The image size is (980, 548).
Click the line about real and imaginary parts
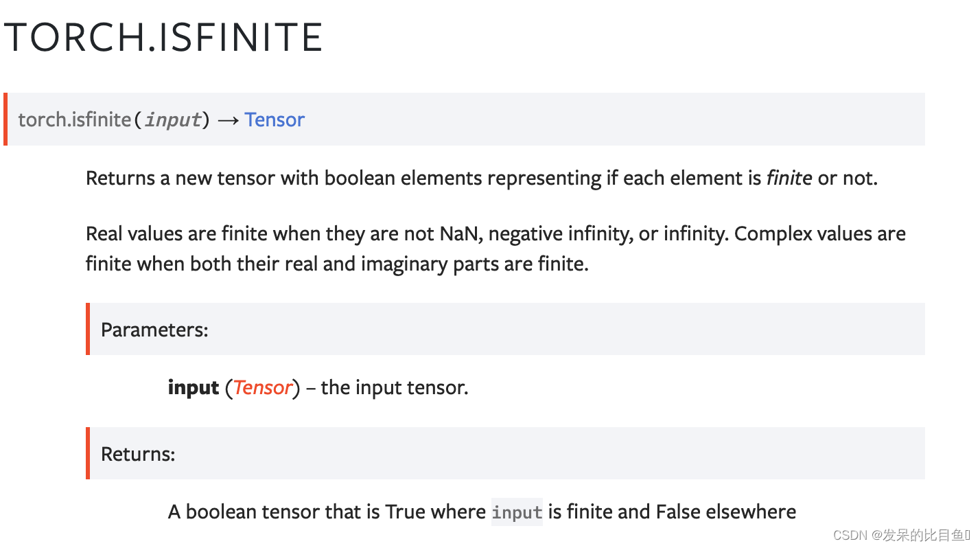point(337,264)
